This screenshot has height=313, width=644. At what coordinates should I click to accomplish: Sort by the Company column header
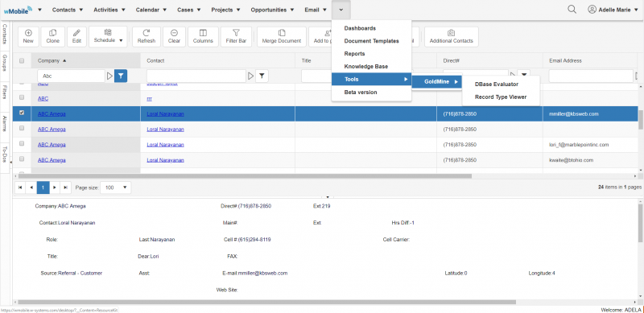click(85, 60)
